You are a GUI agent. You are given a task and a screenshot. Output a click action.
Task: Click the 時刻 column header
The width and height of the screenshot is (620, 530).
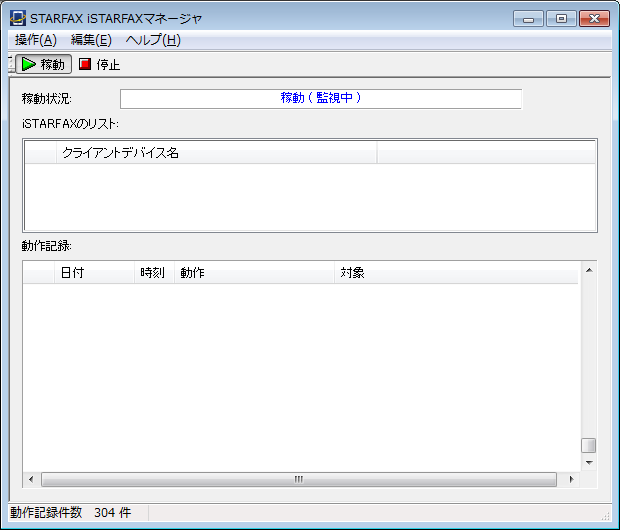tap(153, 273)
